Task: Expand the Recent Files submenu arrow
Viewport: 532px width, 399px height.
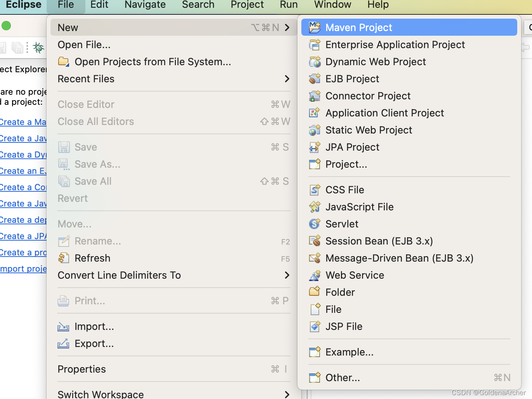Action: tap(287, 79)
